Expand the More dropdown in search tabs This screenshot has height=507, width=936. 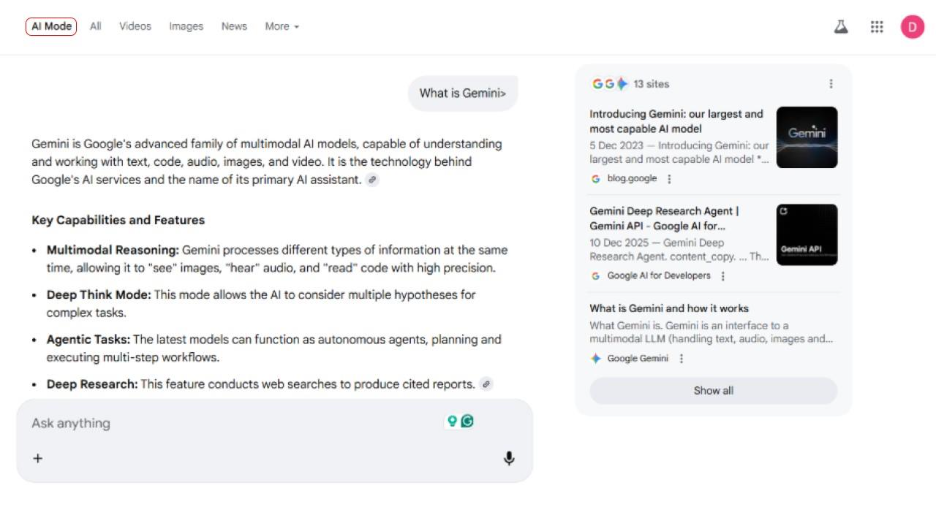click(x=282, y=26)
